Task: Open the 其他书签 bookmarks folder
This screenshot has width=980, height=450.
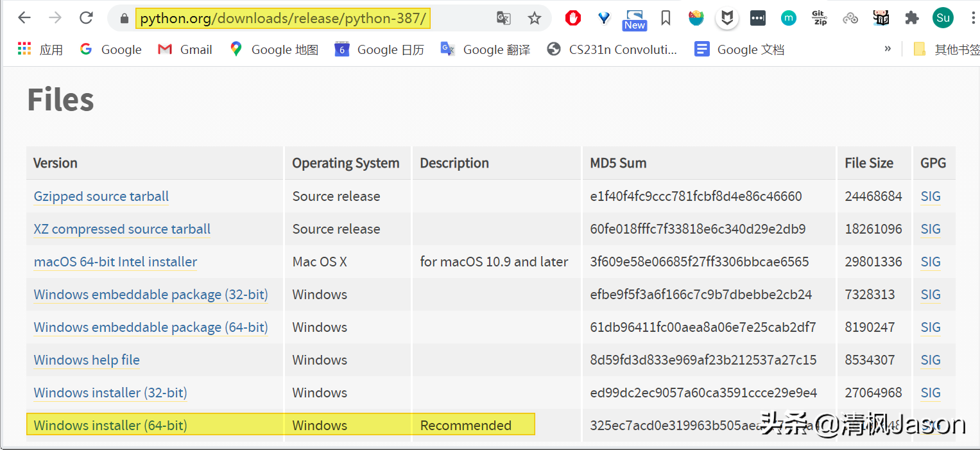Action: pos(947,49)
